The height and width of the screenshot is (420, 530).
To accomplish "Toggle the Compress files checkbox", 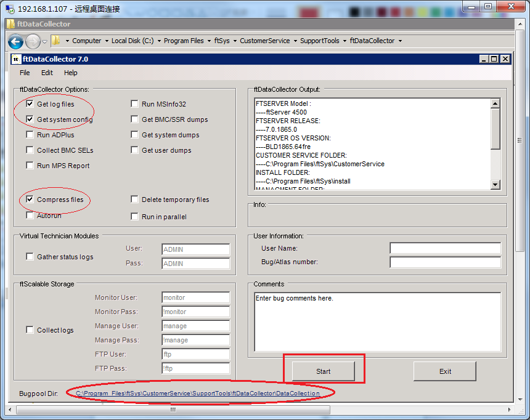I will [30, 200].
